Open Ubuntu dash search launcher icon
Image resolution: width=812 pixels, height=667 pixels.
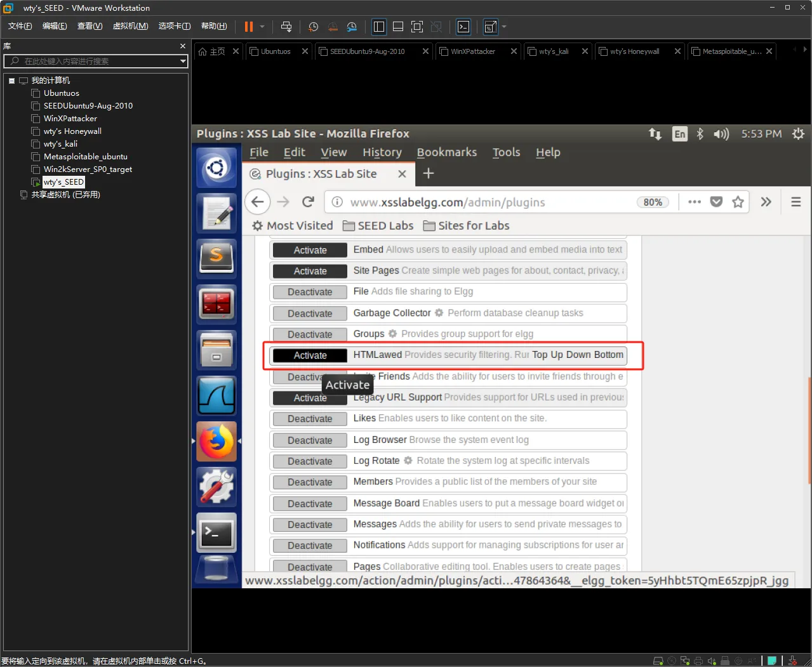(216, 168)
